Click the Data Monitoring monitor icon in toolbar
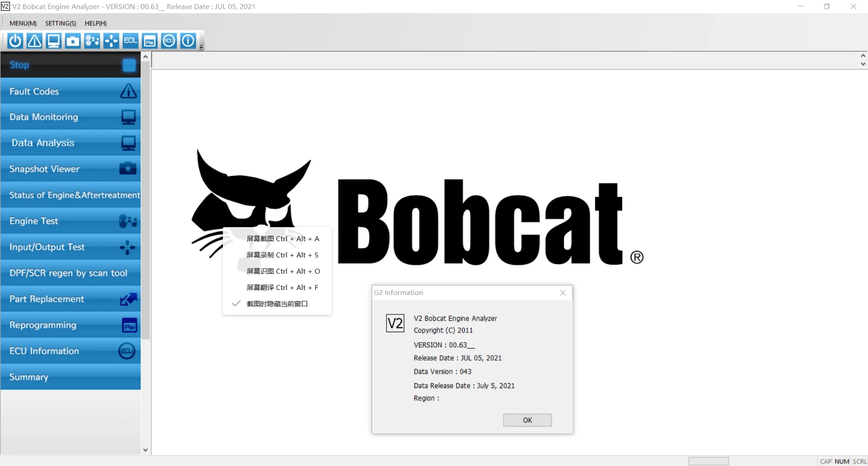Image resolution: width=868 pixels, height=466 pixels. 53,40
